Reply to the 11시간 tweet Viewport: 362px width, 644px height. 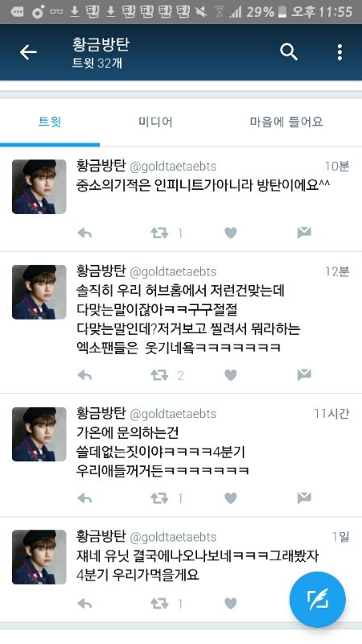(x=84, y=498)
